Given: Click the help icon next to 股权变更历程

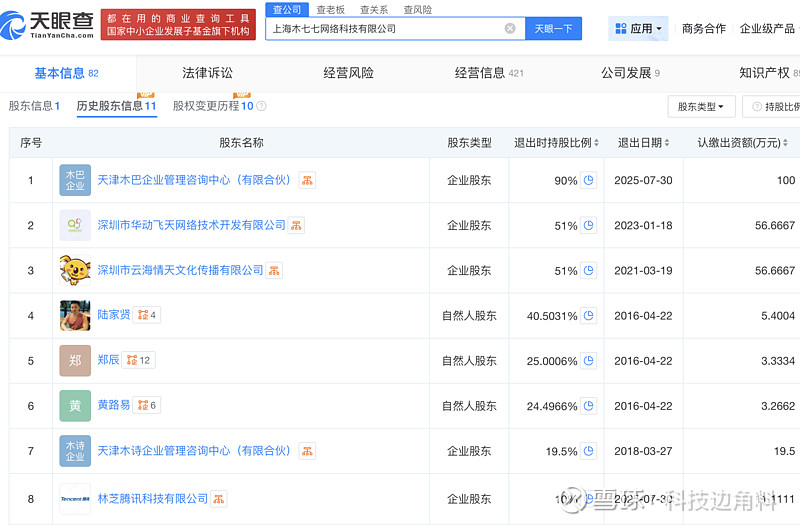Looking at the screenshot, I should 261,106.
